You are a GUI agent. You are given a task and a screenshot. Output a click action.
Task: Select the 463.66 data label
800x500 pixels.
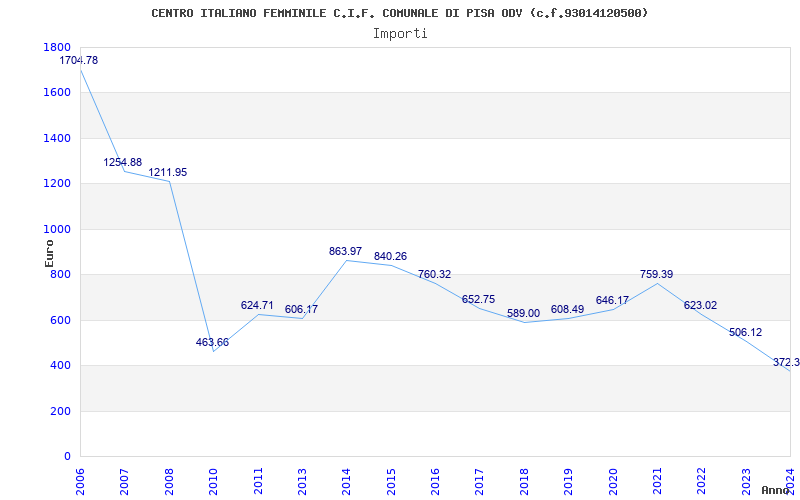212,342
